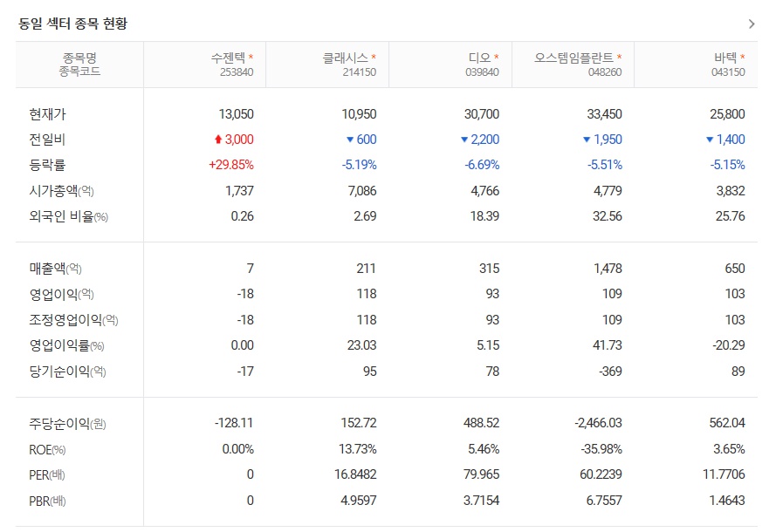The height and width of the screenshot is (532, 776).
Task: Click the down arrow next to 디오's 2,200
Action: point(464,138)
